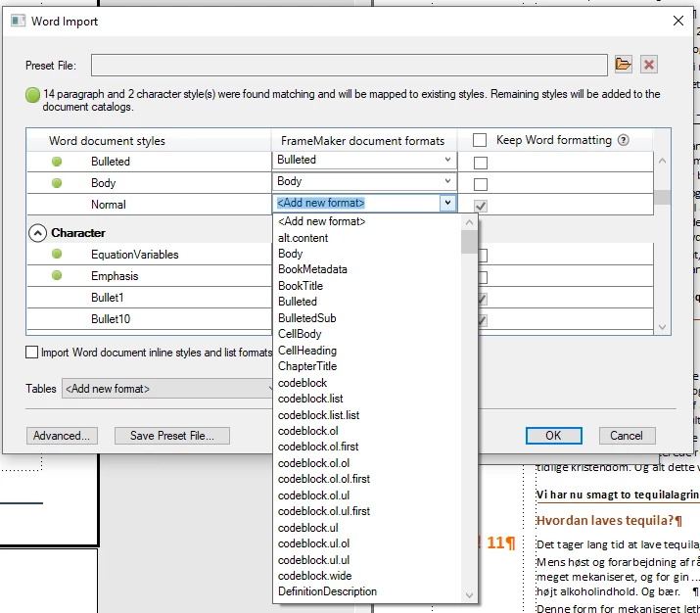Select codeblock.ol.ol.first from format list
700x613 pixels.
click(324, 479)
